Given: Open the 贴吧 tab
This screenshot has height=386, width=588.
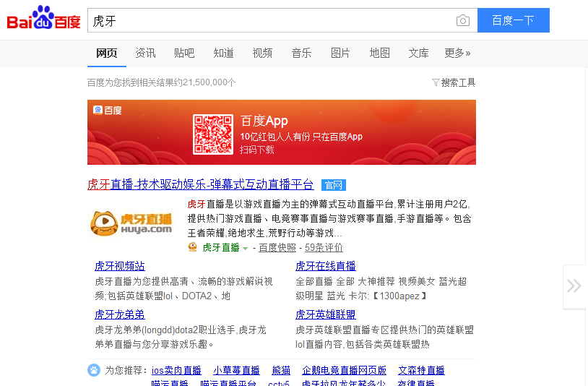Looking at the screenshot, I should click(184, 53).
